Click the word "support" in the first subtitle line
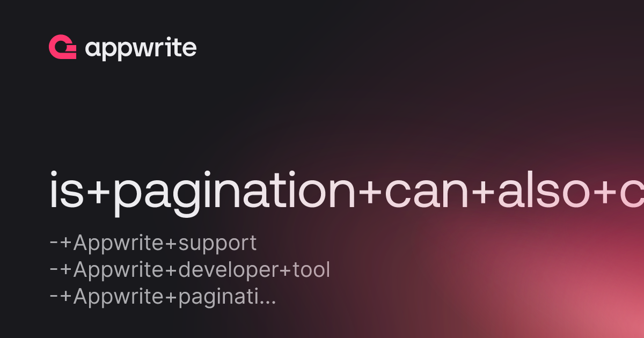Image resolution: width=644 pixels, height=338 pixels. point(217,245)
